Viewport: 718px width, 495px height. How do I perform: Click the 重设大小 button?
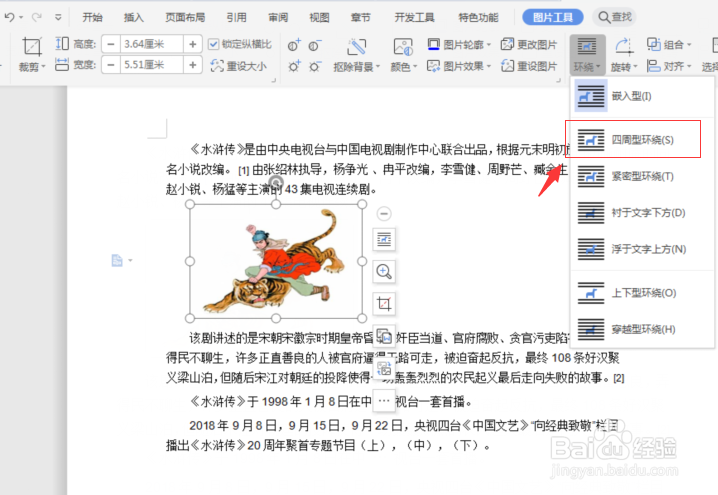tap(238, 66)
